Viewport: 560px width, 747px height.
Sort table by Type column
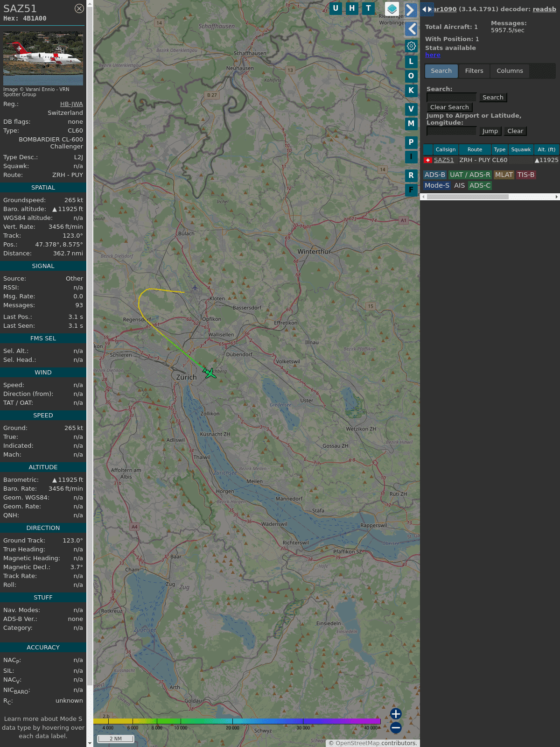pos(499,149)
